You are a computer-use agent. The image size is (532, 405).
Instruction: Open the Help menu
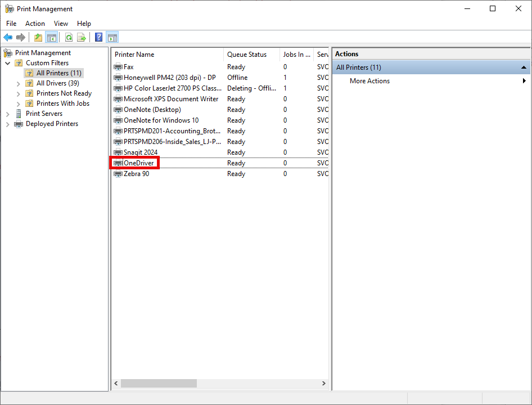coord(84,24)
